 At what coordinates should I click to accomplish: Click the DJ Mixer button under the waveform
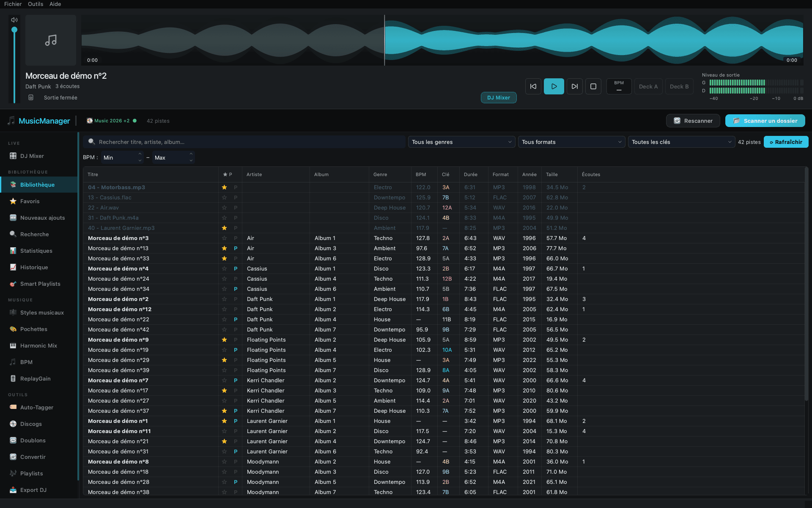click(x=499, y=97)
